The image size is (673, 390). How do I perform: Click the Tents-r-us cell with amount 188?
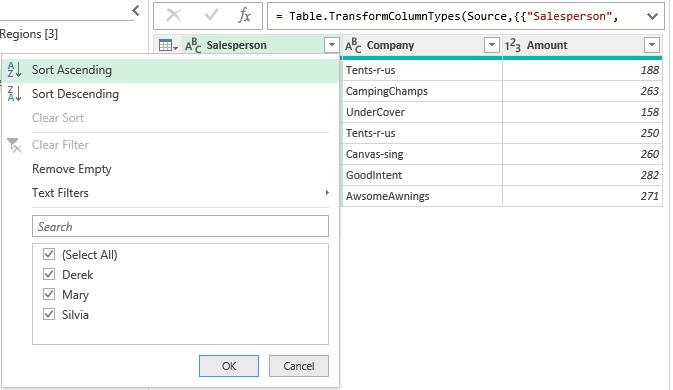click(x=422, y=70)
